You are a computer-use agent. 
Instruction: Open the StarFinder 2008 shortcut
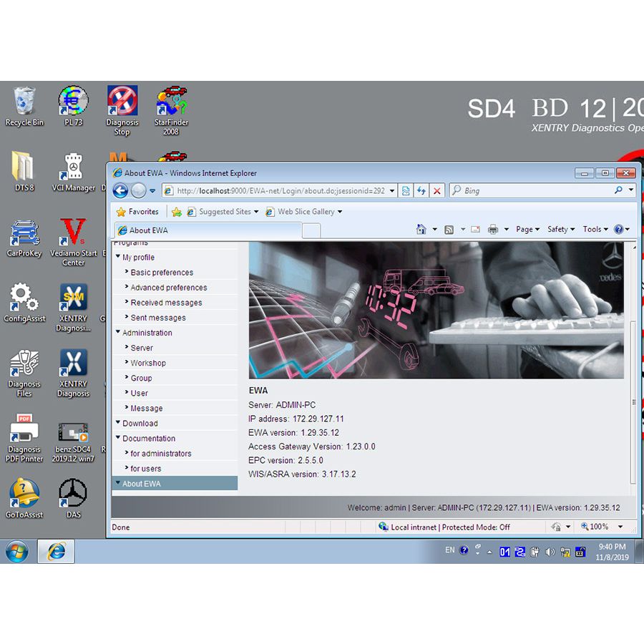171,103
